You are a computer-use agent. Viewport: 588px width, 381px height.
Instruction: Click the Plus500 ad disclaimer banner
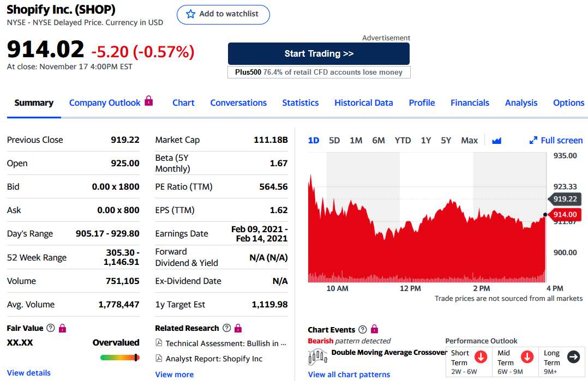pyautogui.click(x=319, y=72)
